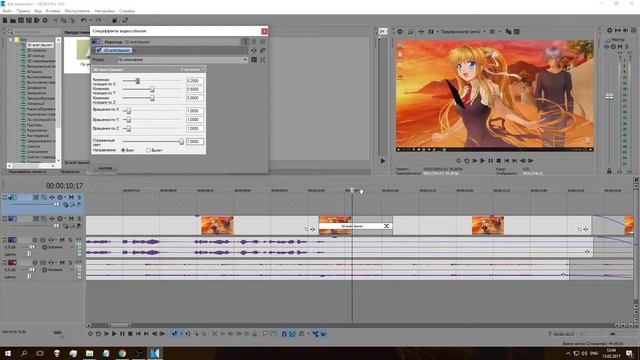Screen dimensions: 640x360
Task: Enable snapping magnet icon below timeline
Action: click(x=284, y=333)
